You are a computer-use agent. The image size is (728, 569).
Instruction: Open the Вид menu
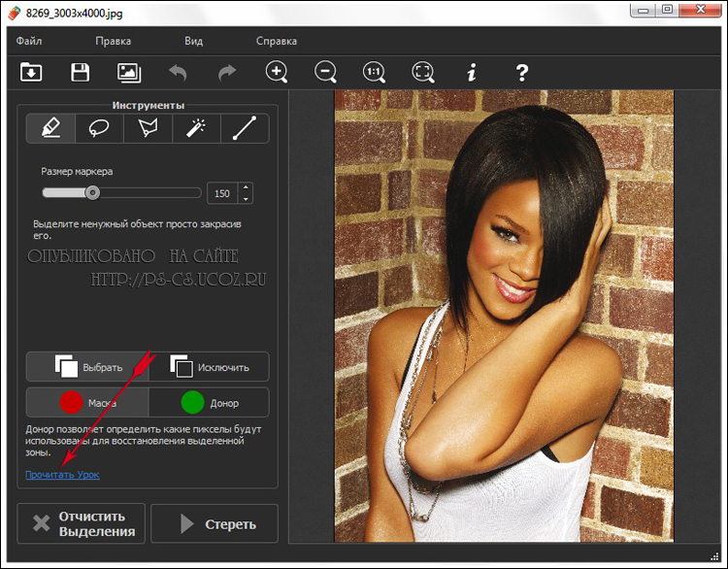[x=193, y=41]
